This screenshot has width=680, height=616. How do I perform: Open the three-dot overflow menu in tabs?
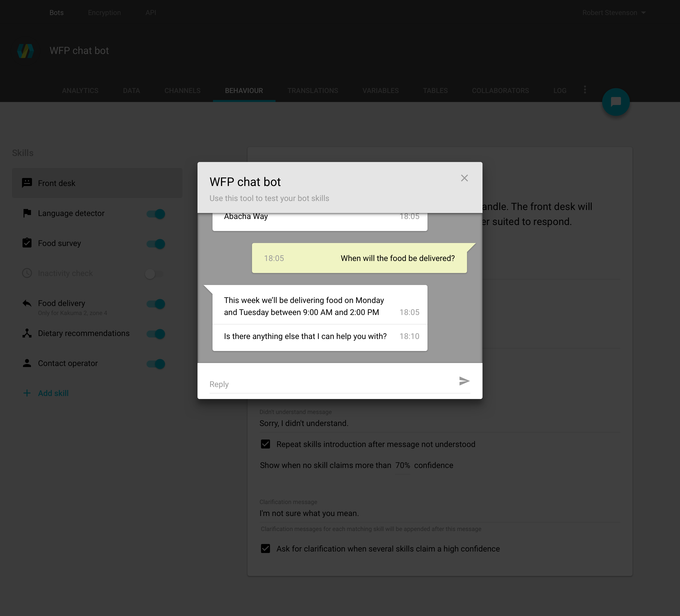point(585,90)
